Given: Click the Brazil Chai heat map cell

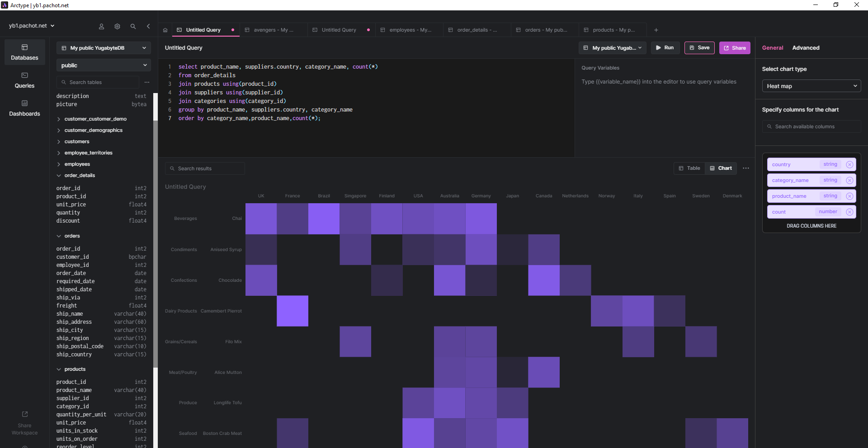Looking at the screenshot, I should 324,219.
